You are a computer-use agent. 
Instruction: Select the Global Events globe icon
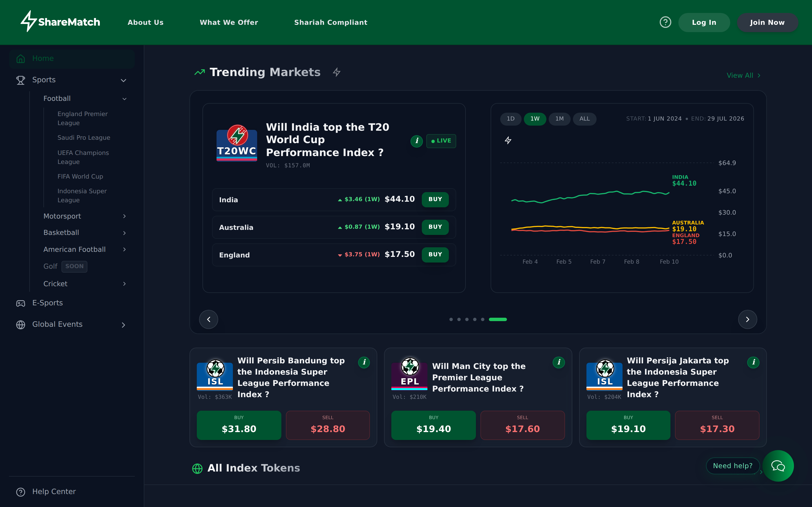[21, 324]
